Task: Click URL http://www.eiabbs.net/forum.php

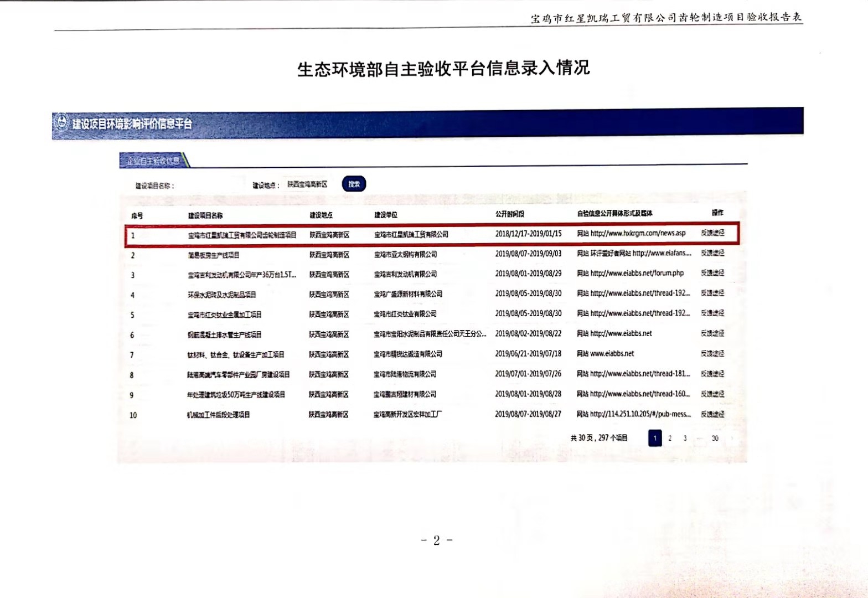Action: point(637,273)
